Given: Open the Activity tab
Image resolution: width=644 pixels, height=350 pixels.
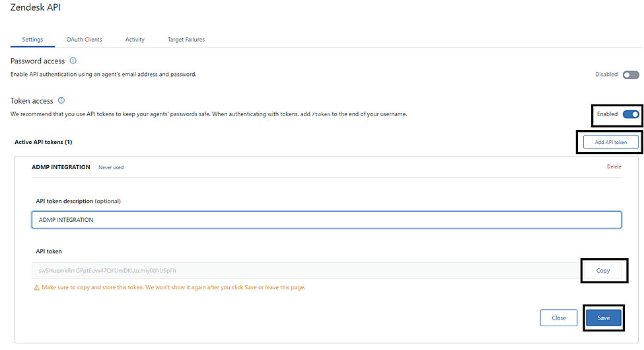Looking at the screenshot, I should pos(135,40).
